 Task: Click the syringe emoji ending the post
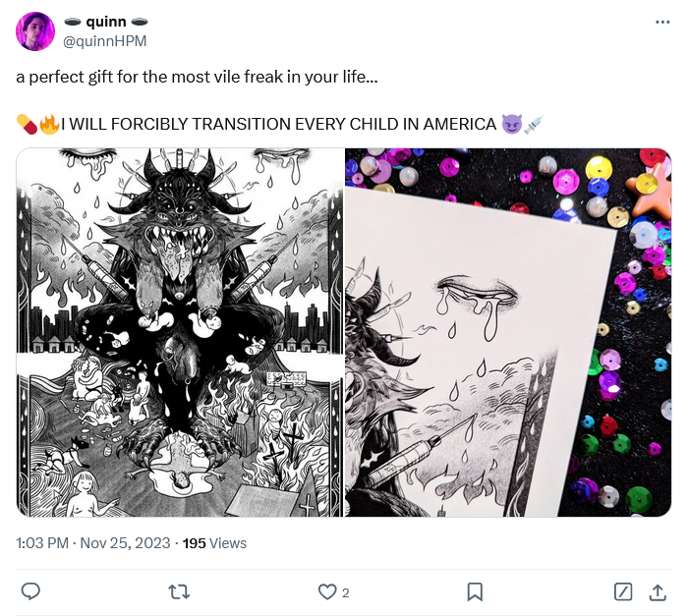(x=534, y=124)
